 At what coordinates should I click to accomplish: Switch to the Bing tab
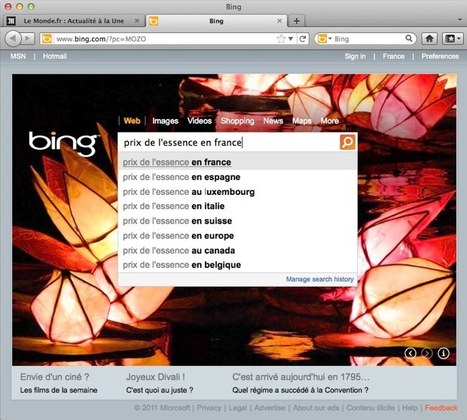(216, 21)
